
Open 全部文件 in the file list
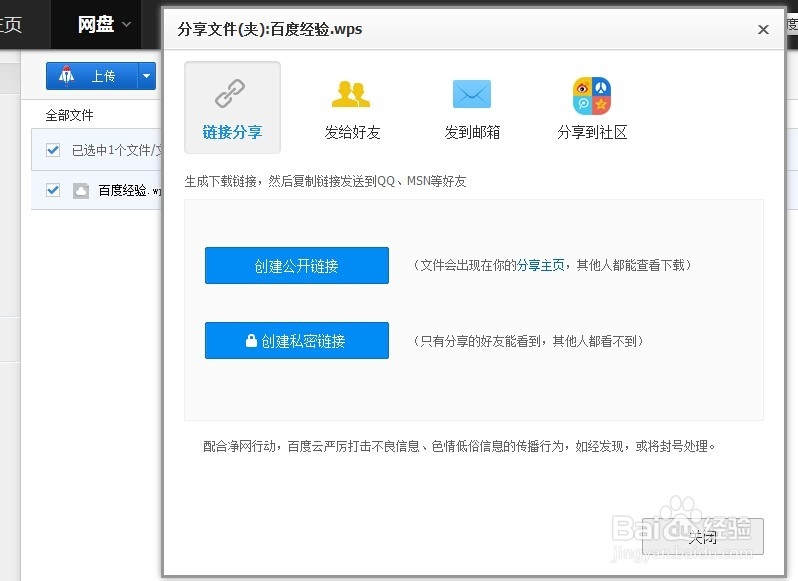point(69,115)
